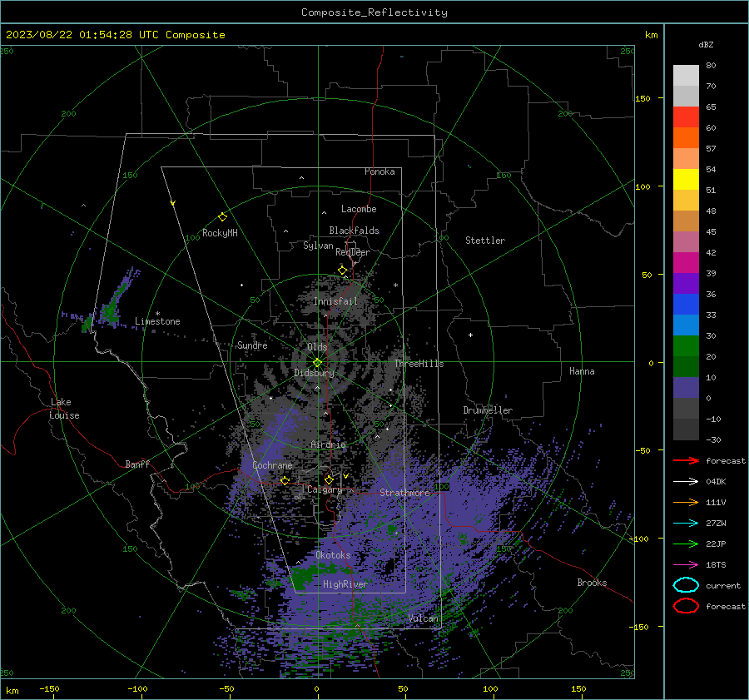This screenshot has width=749, height=700.
Task: Click the Brooks label
Action: pyautogui.click(x=592, y=583)
